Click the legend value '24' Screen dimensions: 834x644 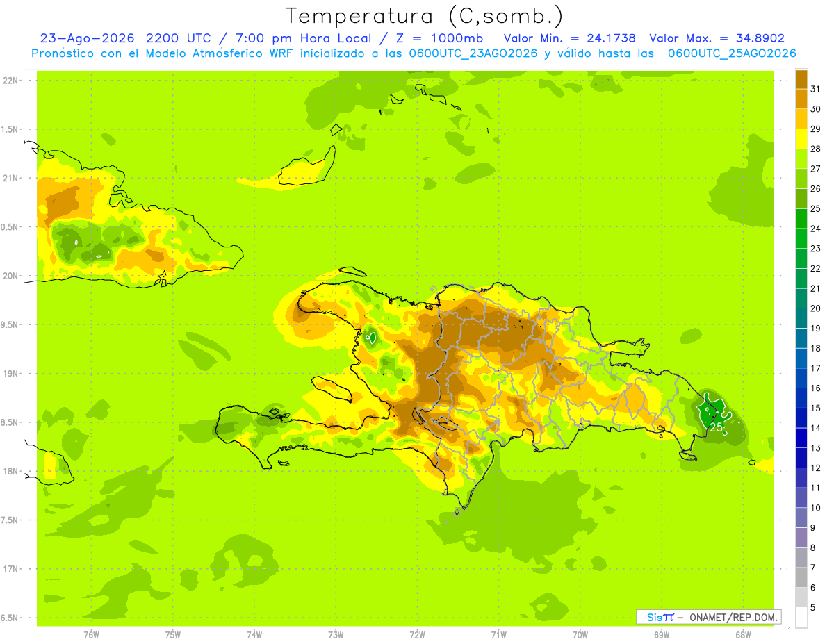click(x=816, y=229)
